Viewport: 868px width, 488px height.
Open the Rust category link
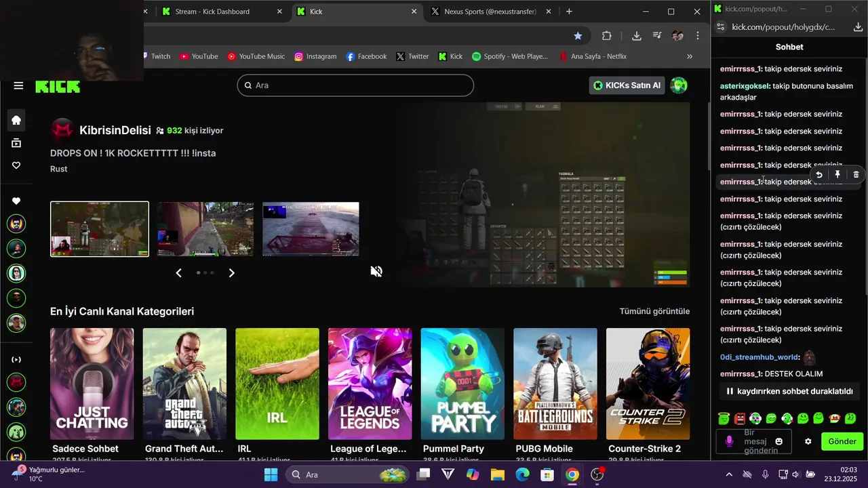59,169
